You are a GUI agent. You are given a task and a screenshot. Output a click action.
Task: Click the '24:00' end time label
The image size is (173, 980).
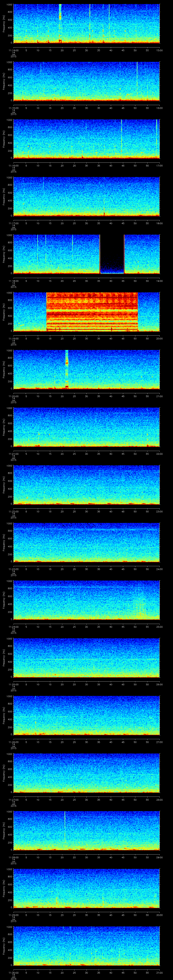point(160,569)
